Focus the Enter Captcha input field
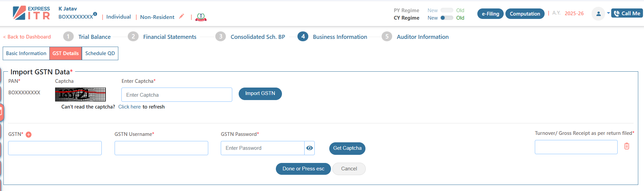 click(177, 95)
